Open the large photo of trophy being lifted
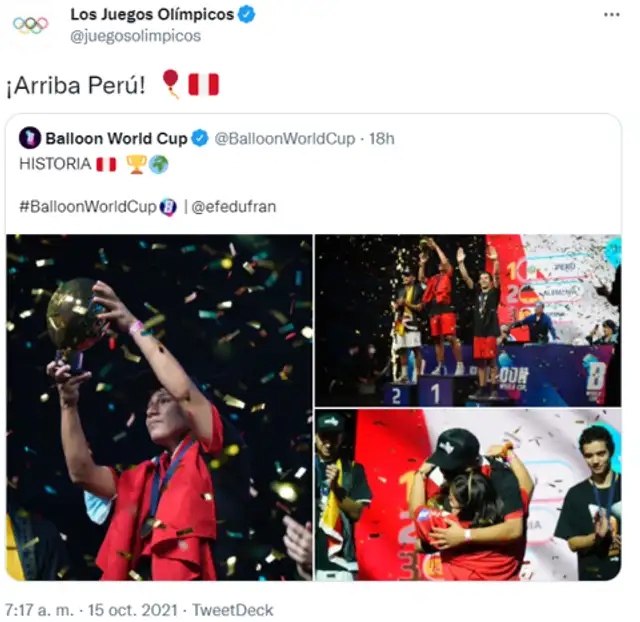This screenshot has height=622, width=640. pyautogui.click(x=160, y=407)
